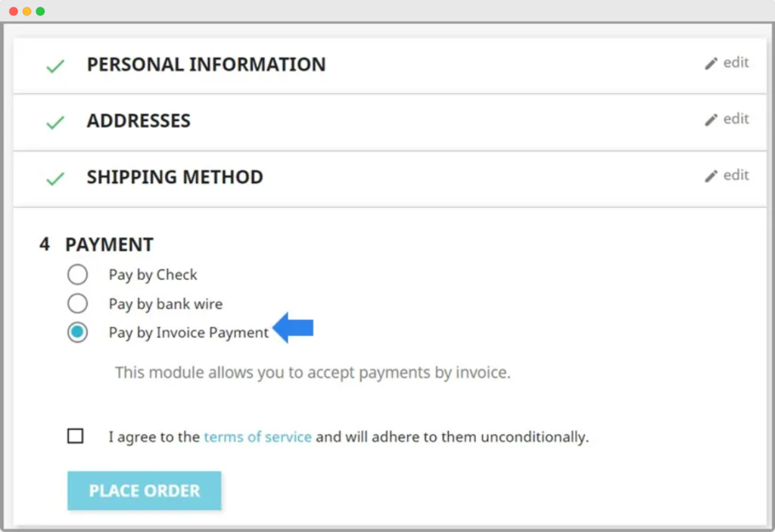775x532 pixels.
Task: Select the Pay by Check radio button
Action: click(77, 275)
